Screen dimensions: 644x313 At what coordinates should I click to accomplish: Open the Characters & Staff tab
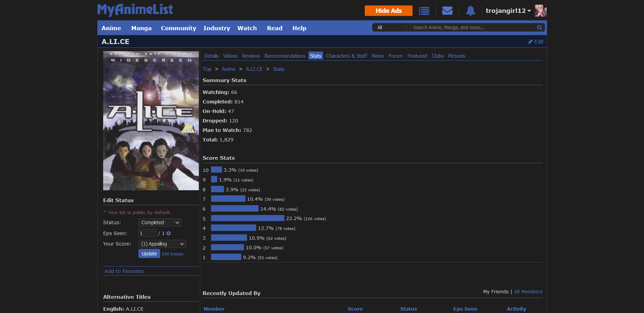(x=346, y=56)
